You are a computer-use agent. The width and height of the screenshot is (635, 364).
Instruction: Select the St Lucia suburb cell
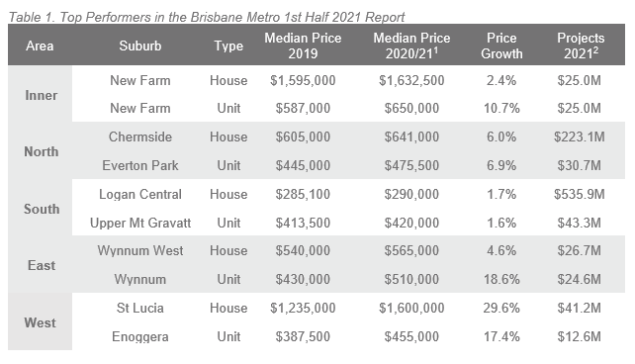140,309
